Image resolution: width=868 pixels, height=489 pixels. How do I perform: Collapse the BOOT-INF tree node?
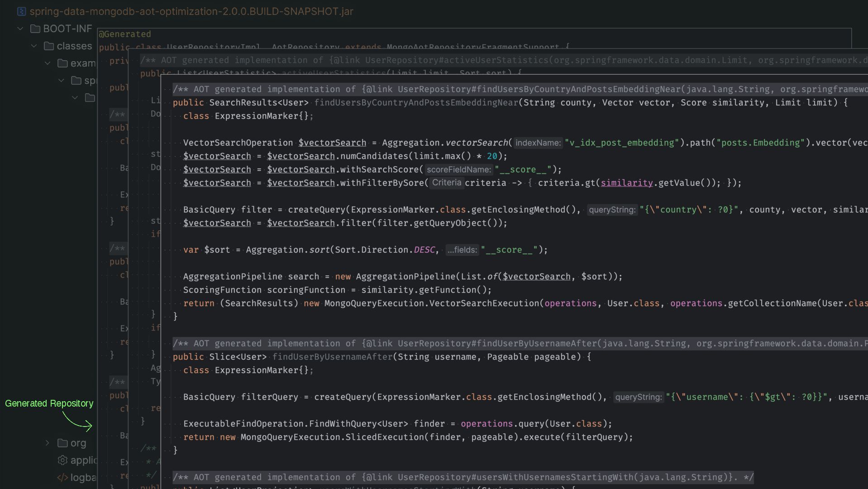(20, 29)
